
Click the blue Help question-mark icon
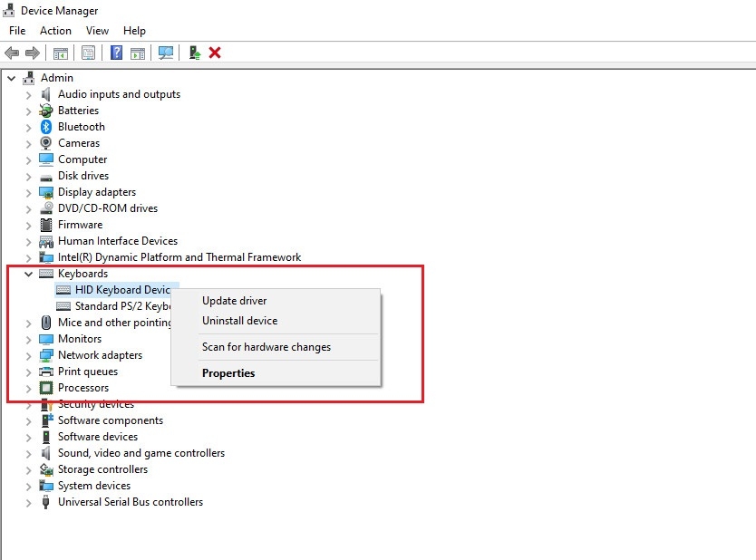[x=116, y=53]
